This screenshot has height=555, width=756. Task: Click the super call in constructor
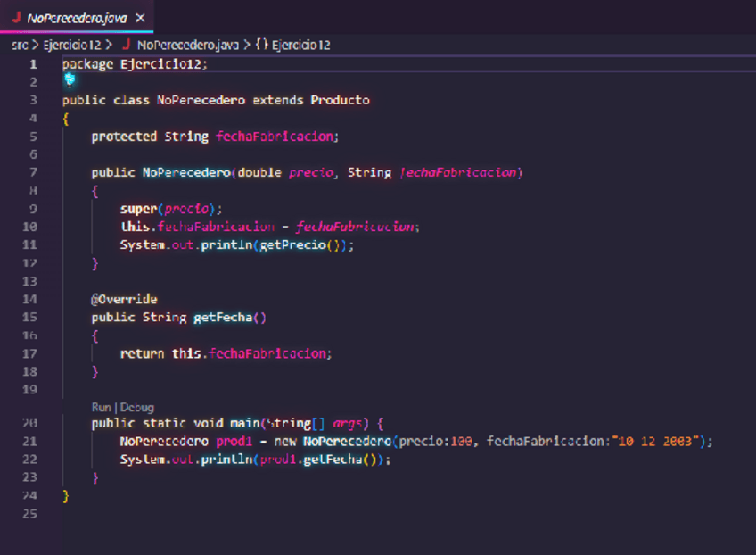(139, 209)
